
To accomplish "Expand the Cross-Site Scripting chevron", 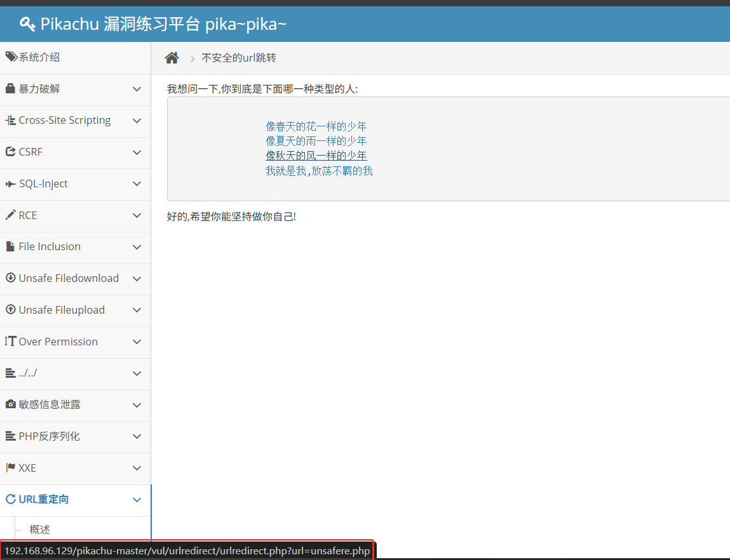I will 137,121.
